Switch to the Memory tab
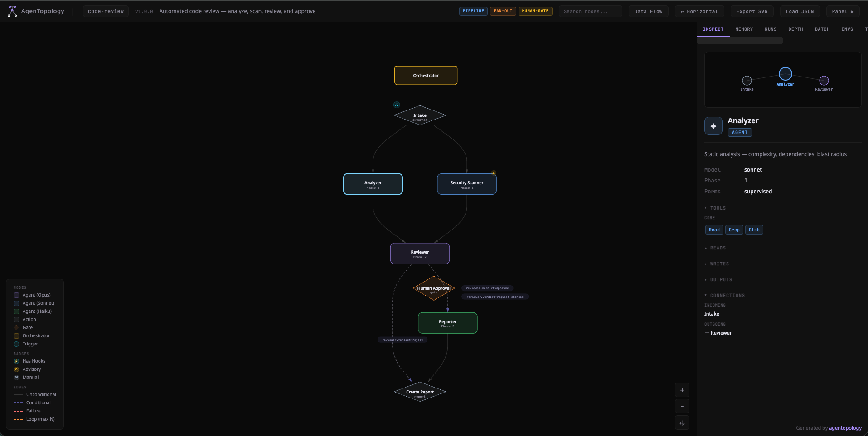The width and height of the screenshot is (868, 436). click(x=744, y=29)
